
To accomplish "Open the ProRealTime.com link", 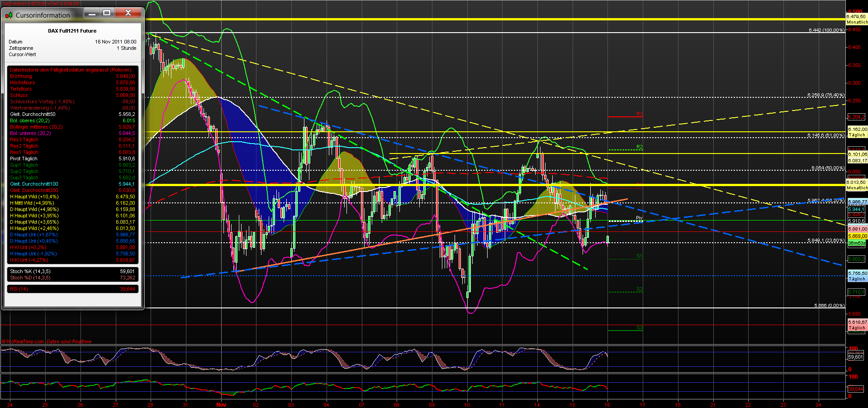I will click(x=23, y=341).
